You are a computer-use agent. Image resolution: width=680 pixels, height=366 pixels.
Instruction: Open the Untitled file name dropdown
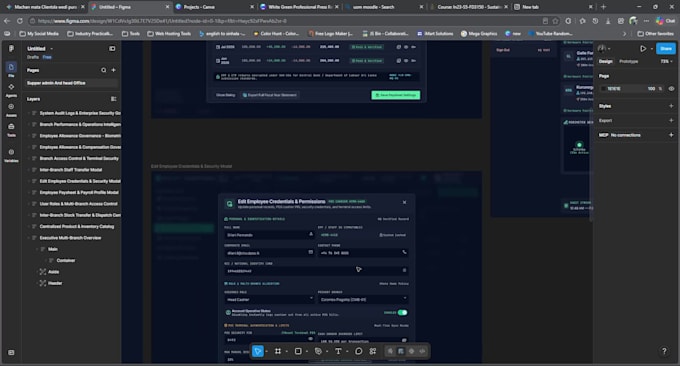(52, 49)
